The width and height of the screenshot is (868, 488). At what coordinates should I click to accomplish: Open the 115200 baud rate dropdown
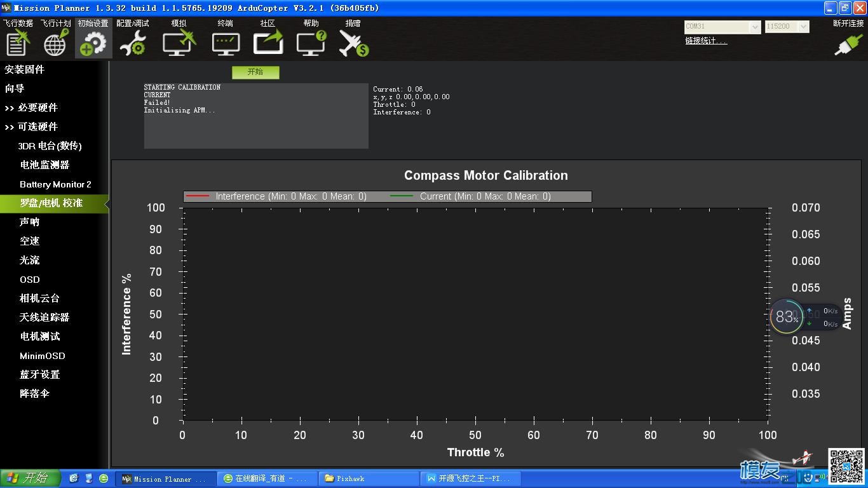787,27
